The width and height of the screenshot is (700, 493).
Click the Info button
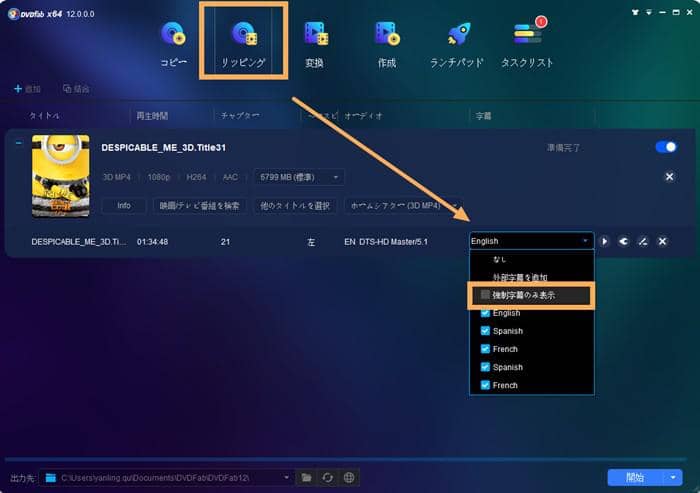pyautogui.click(x=124, y=205)
